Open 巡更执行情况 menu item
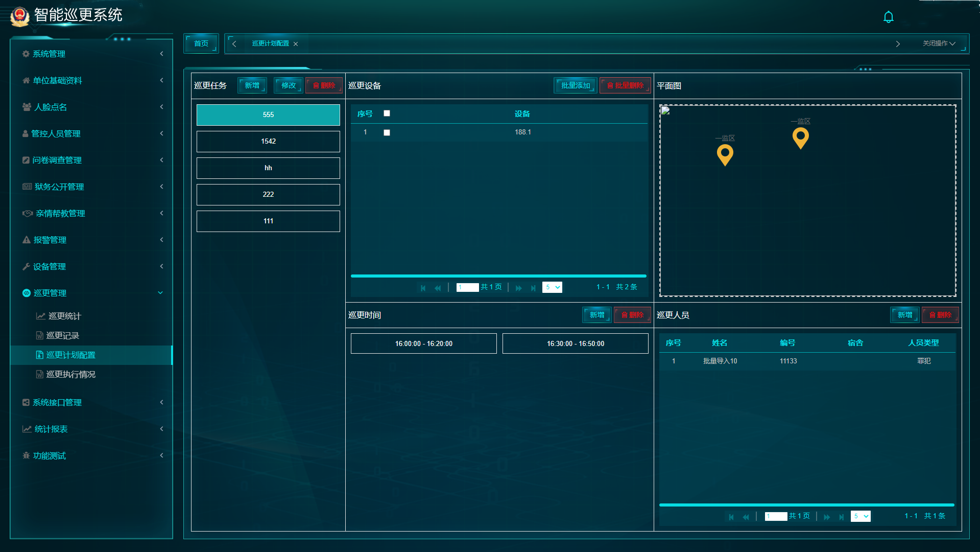 [x=70, y=374]
